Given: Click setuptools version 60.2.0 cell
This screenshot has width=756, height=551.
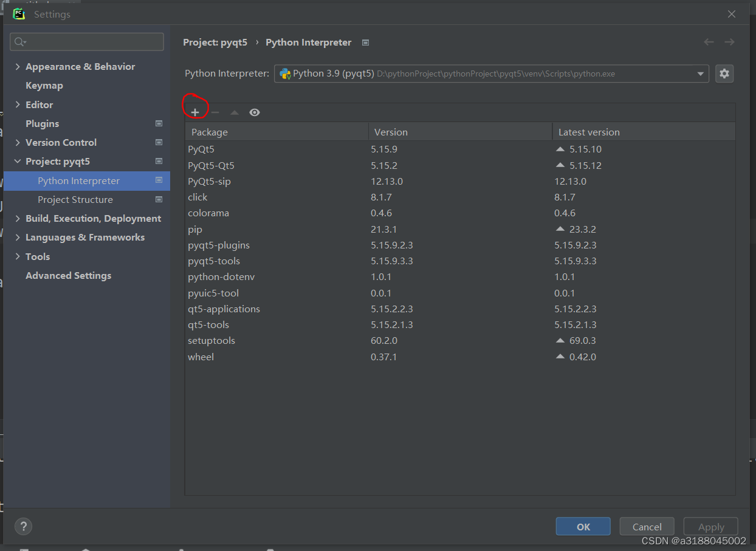Looking at the screenshot, I should pyautogui.click(x=383, y=340).
